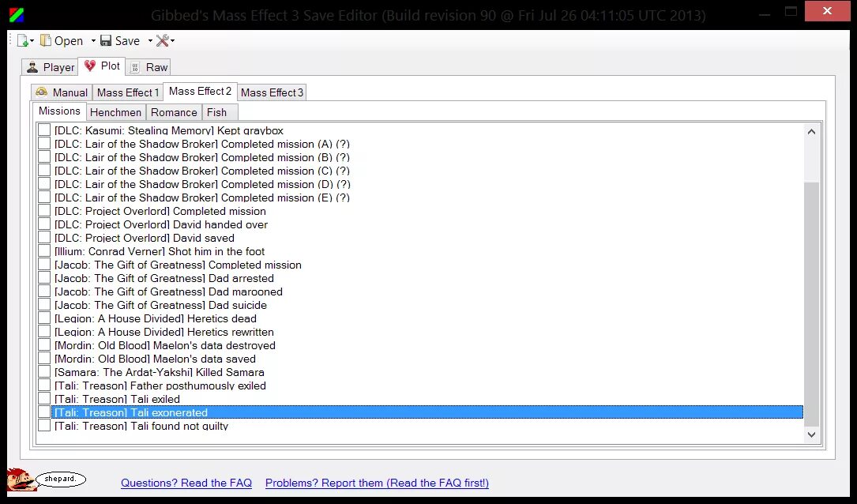
Task: Expand the Open button dropdown arrow
Action: pos(93,41)
